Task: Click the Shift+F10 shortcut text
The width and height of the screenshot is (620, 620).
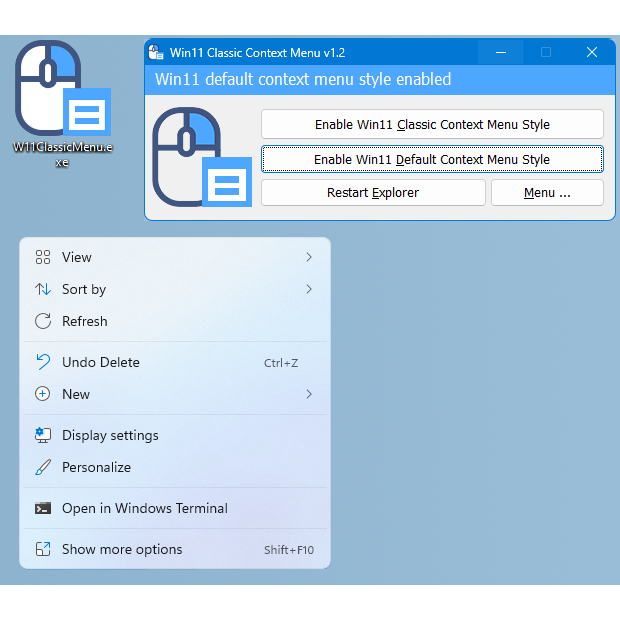Action: 289,550
